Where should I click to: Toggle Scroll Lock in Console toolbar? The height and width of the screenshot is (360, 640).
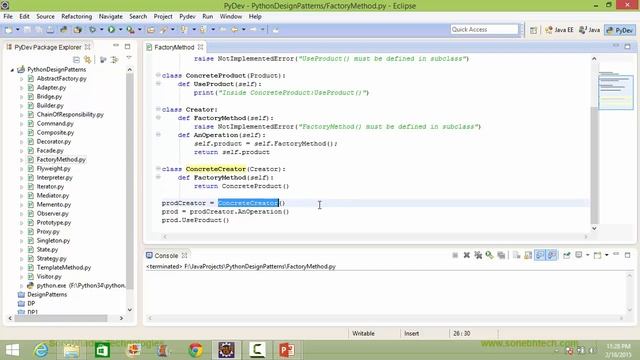[528, 255]
